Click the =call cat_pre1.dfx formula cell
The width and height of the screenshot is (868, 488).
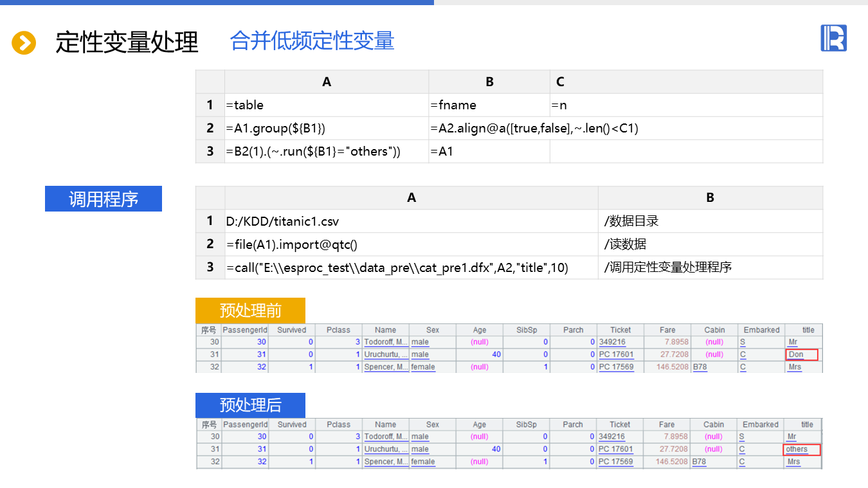[411, 267]
